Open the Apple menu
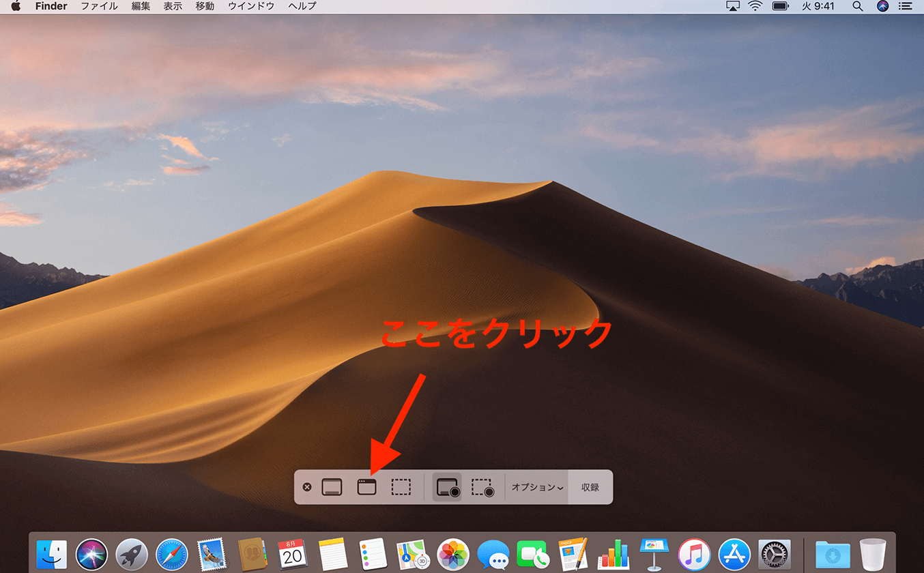Screen dimensions: 924x573 pos(16,6)
